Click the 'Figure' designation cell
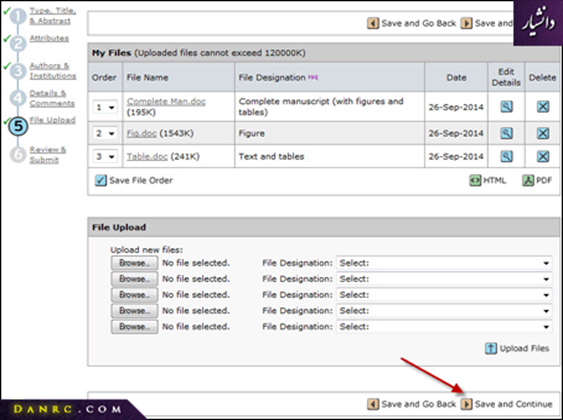The width and height of the screenshot is (563, 420). click(330, 133)
